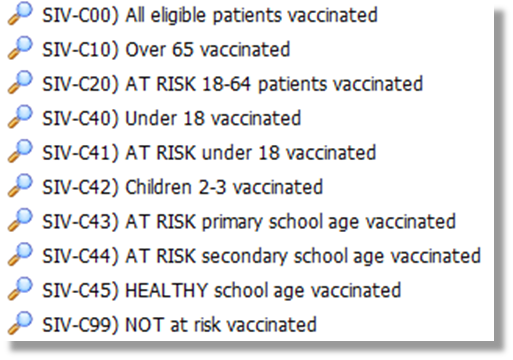
Task: Click the search icon for SIV-C20
Action: [x=20, y=82]
